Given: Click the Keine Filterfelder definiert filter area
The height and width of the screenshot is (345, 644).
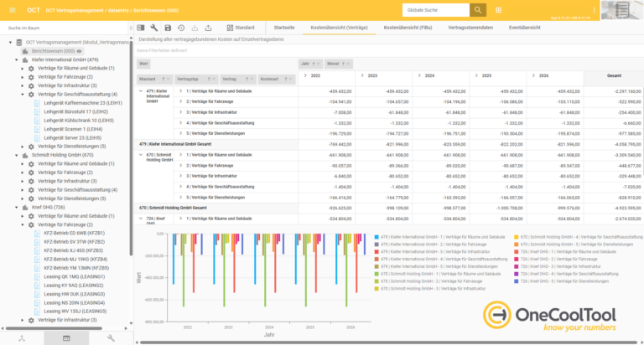Looking at the screenshot, I should (x=162, y=50).
